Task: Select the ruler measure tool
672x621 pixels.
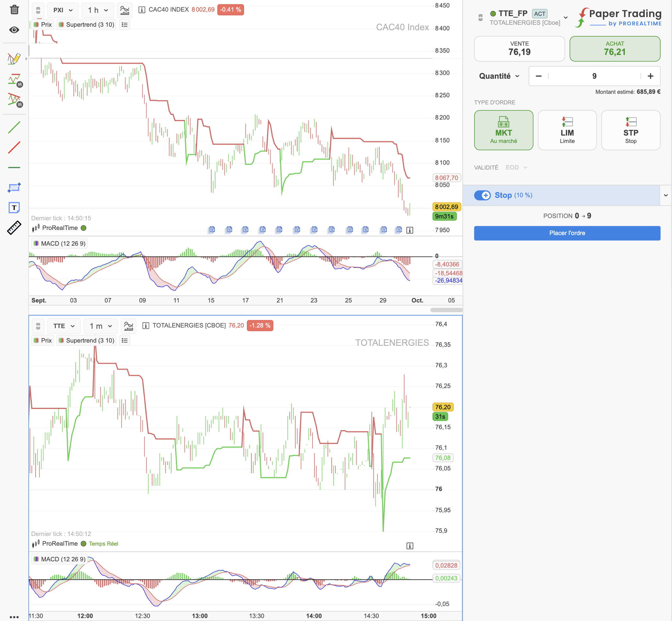Action: coord(14,228)
